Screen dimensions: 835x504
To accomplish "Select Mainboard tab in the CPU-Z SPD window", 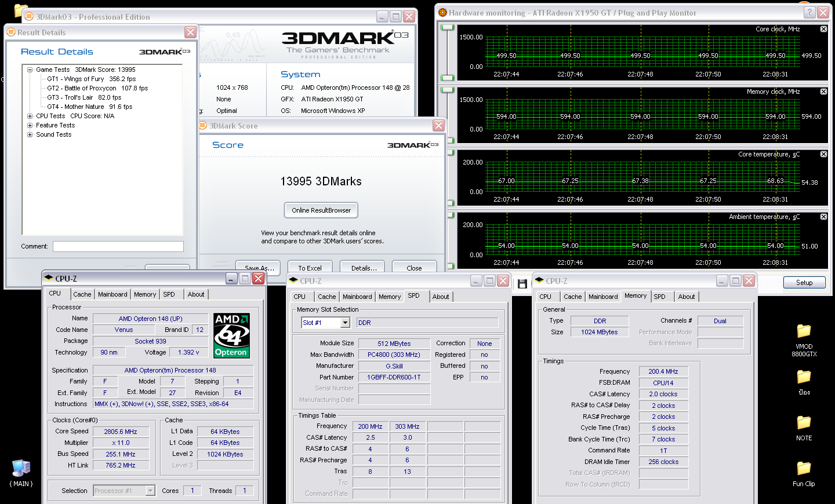I will pyautogui.click(x=357, y=297).
